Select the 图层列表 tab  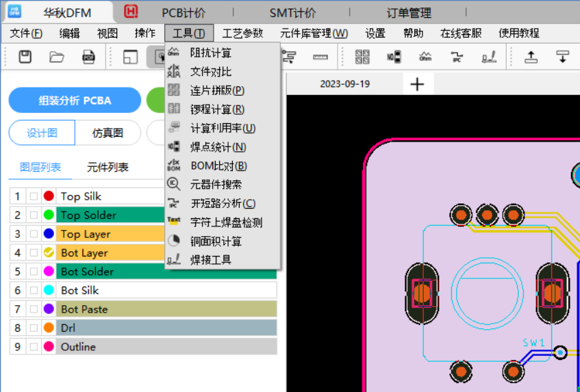tap(40, 168)
